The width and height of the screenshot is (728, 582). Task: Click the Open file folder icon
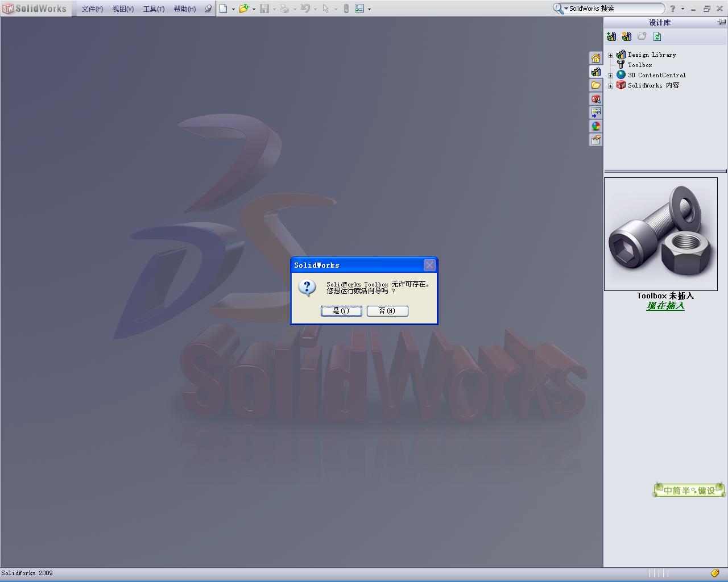tap(243, 9)
